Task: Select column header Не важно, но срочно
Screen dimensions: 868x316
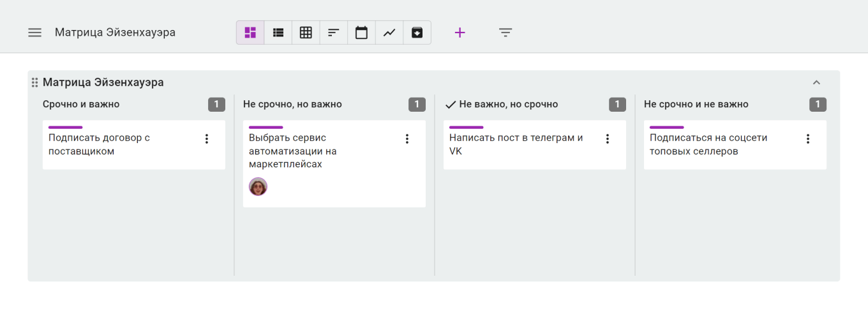Action: (x=509, y=104)
